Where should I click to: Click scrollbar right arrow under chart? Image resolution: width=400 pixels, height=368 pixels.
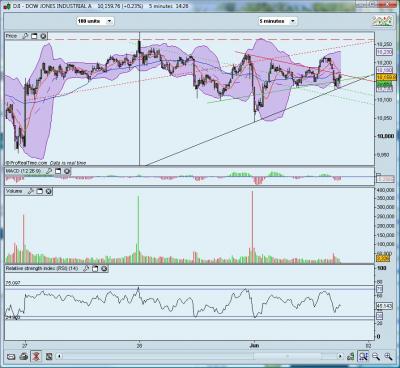click(x=340, y=356)
